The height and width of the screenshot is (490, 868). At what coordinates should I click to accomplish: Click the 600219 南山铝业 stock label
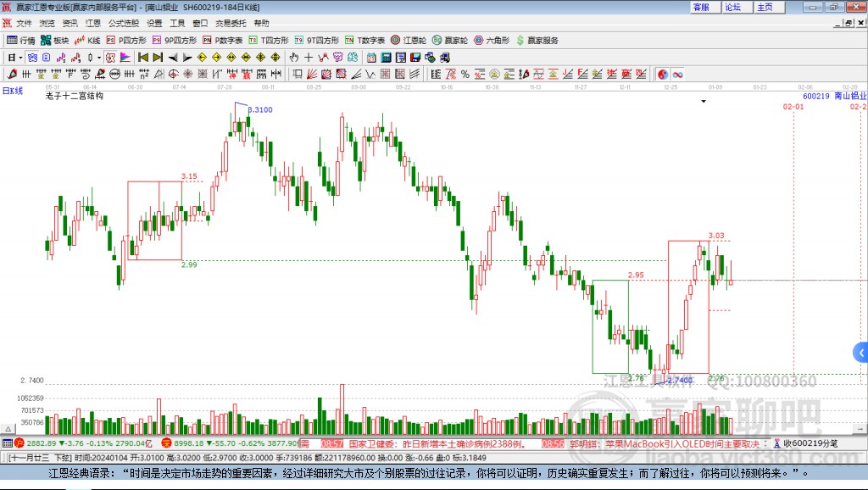[x=835, y=96]
